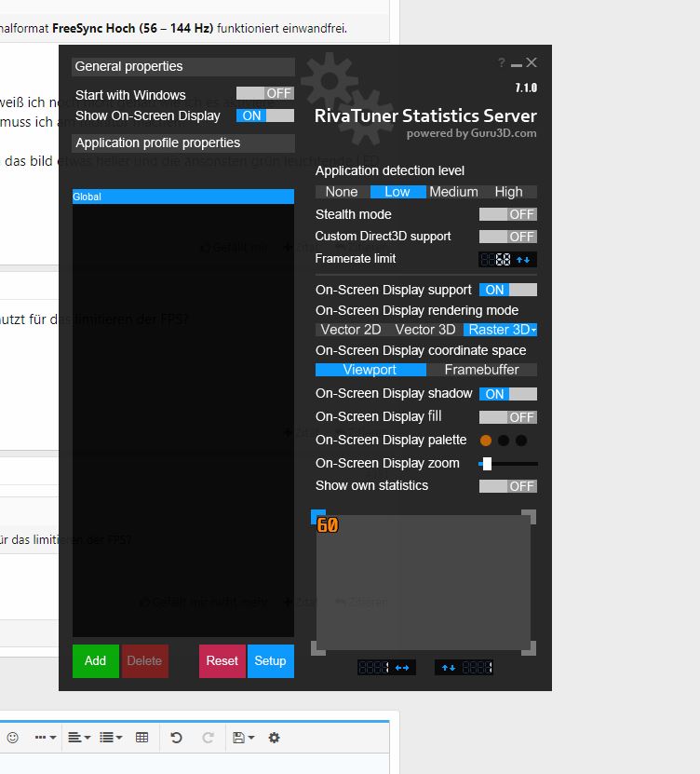Expand the three-dots more options dropdown

click(46, 738)
